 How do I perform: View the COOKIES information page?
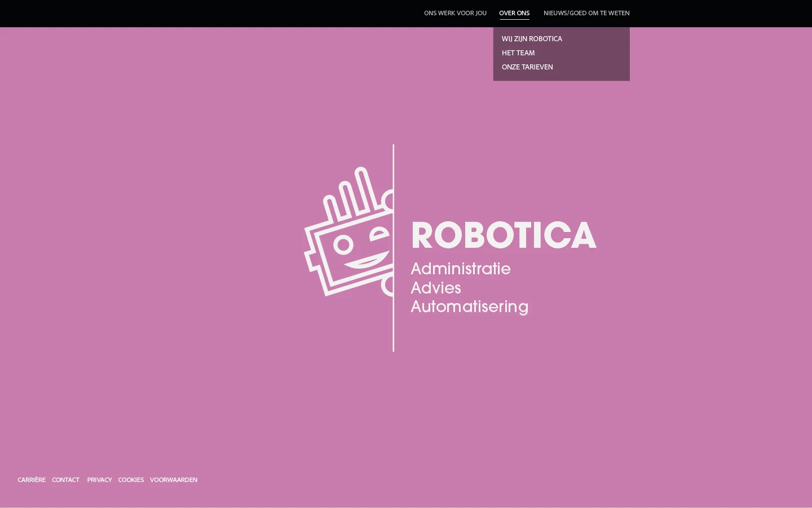[131, 479]
